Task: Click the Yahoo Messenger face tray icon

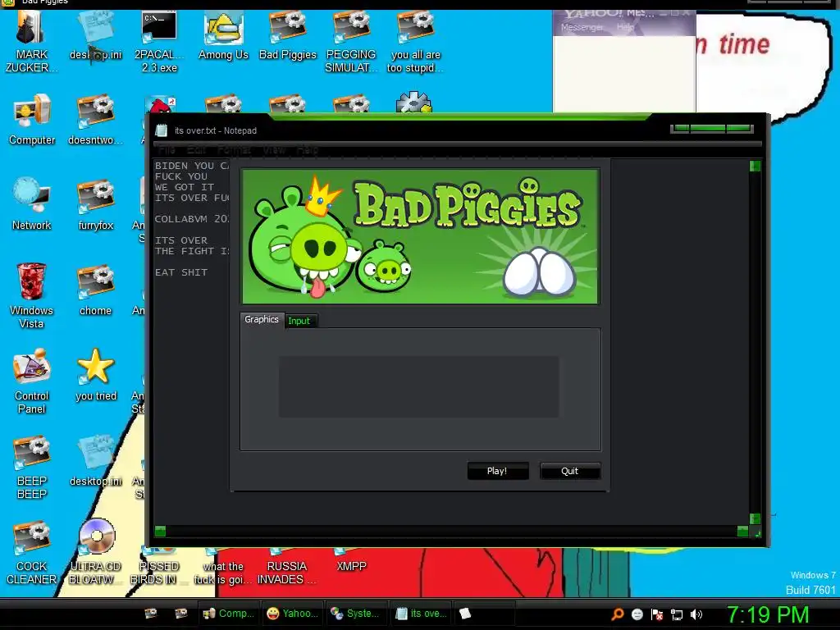Action: pyautogui.click(x=637, y=614)
